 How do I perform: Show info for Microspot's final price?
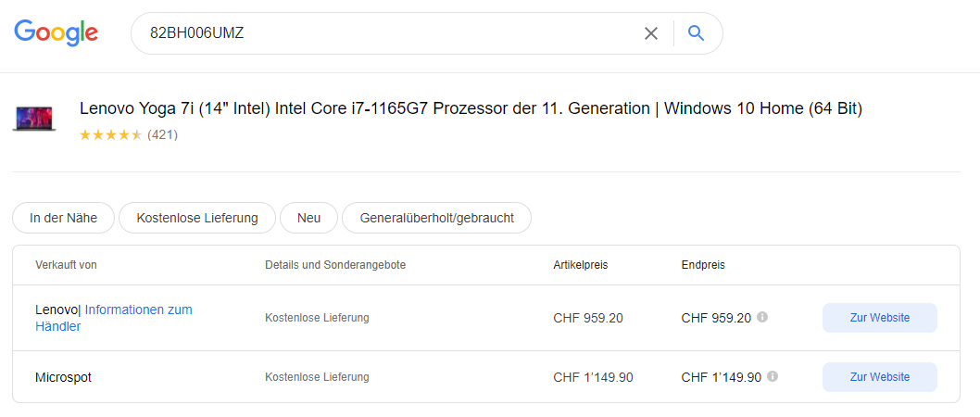click(x=773, y=376)
